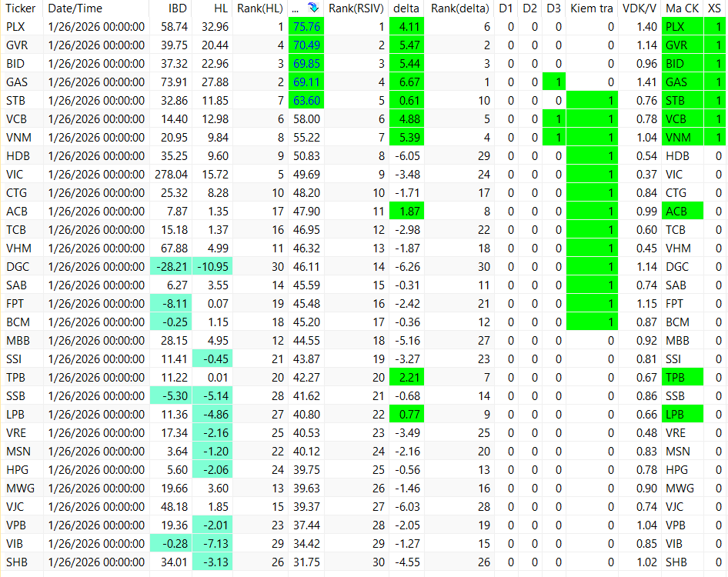Click the Kiem tra column header

click(x=592, y=8)
